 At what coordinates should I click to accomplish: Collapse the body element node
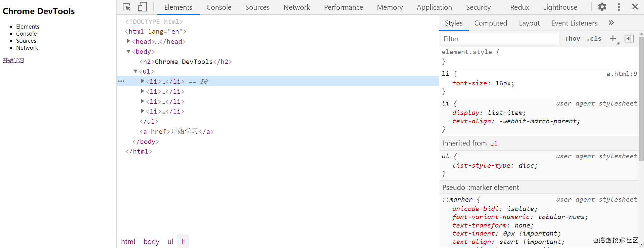[128, 51]
